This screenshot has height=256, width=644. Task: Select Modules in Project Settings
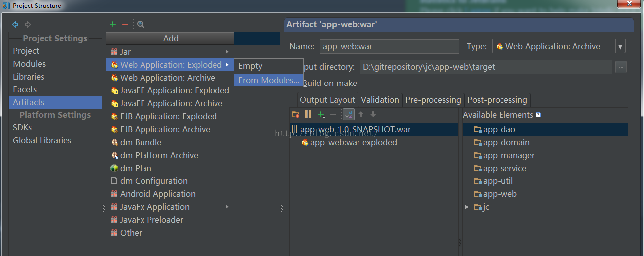click(29, 64)
